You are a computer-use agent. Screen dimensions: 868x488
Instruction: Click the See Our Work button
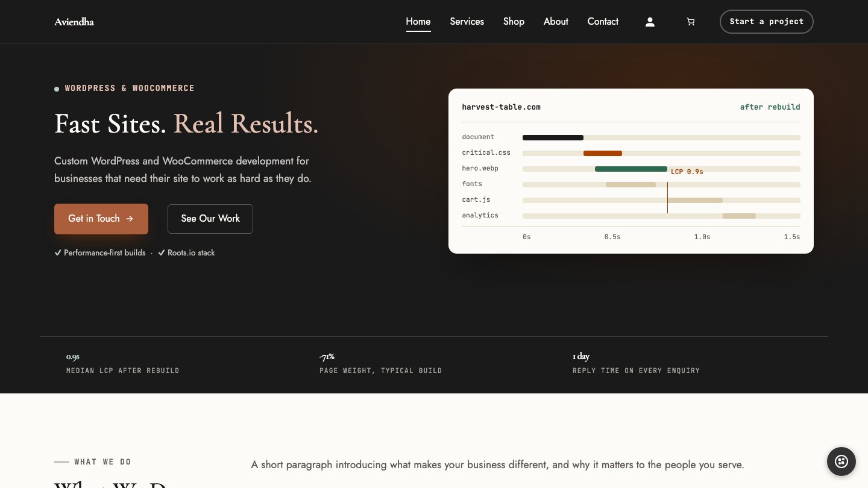(x=210, y=219)
